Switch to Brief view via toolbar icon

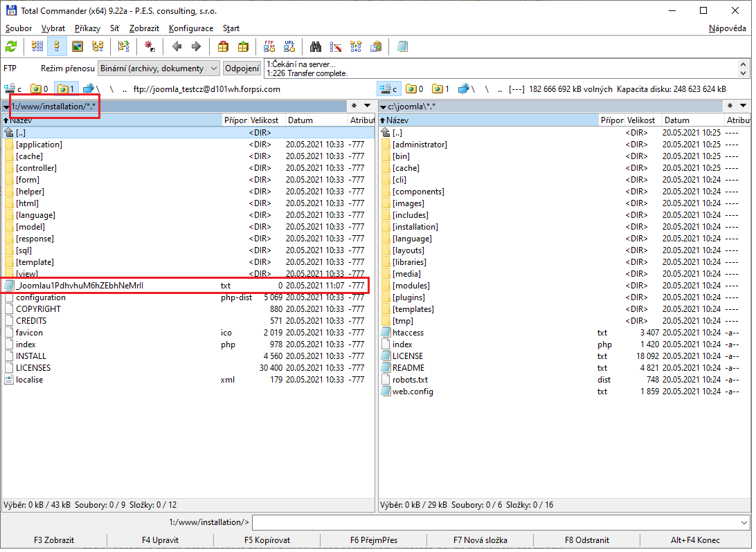click(x=37, y=47)
